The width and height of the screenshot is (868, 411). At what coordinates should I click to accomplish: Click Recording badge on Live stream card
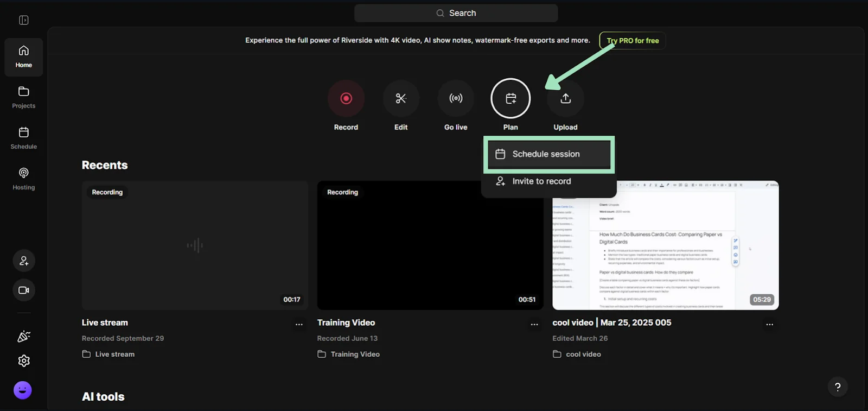pos(107,192)
